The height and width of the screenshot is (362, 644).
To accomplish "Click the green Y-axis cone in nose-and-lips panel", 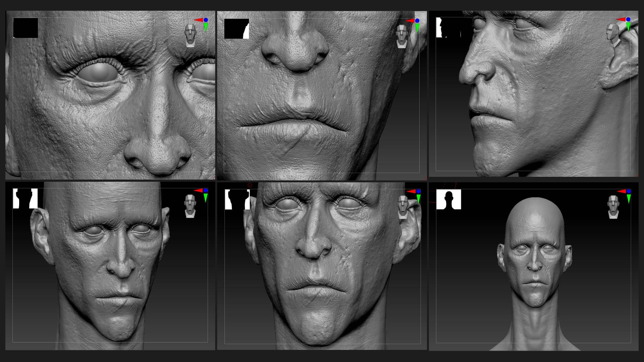I will coord(417,28).
